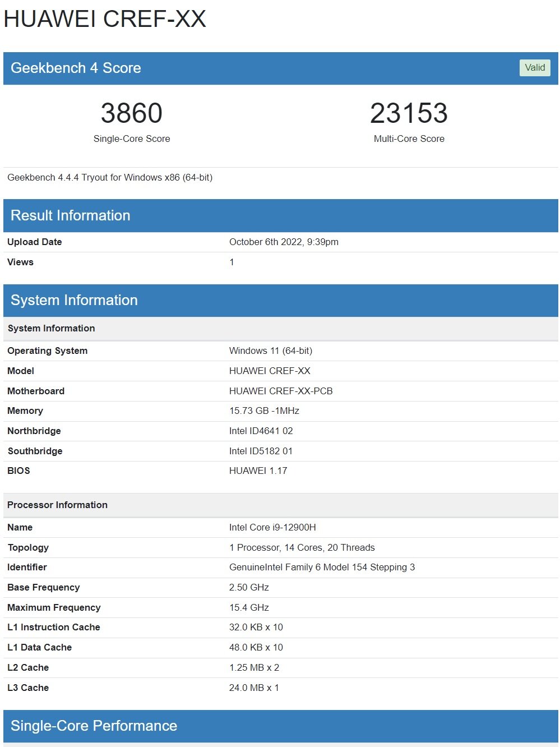Click the Northbridge label
The width and height of the screenshot is (560, 747).
point(34,431)
